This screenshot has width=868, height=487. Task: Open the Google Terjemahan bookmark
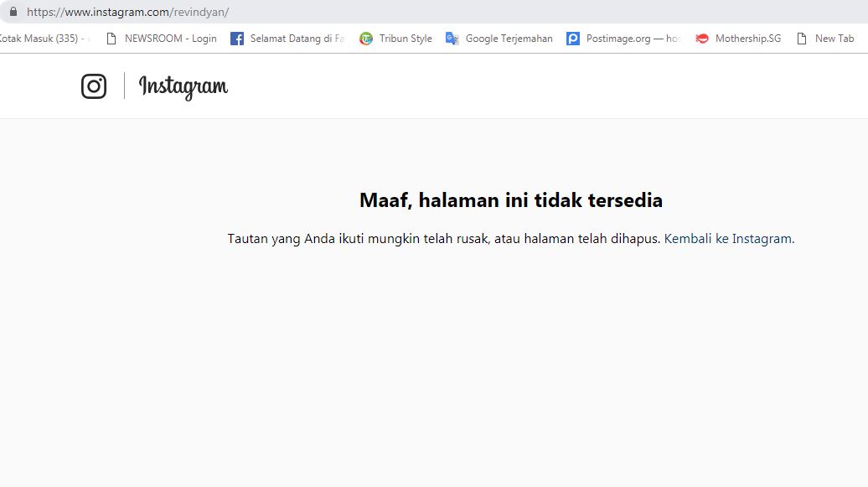[x=499, y=39]
